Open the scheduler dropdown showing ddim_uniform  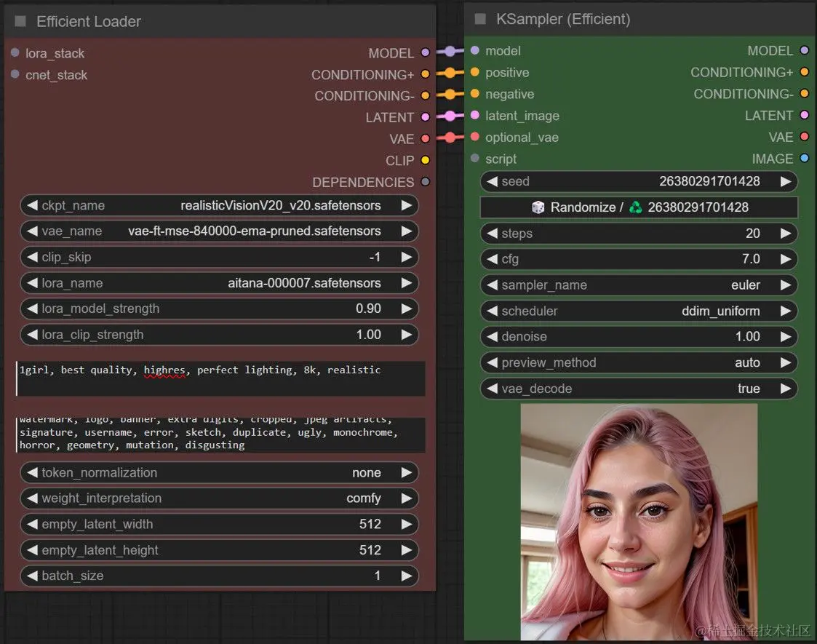point(639,311)
